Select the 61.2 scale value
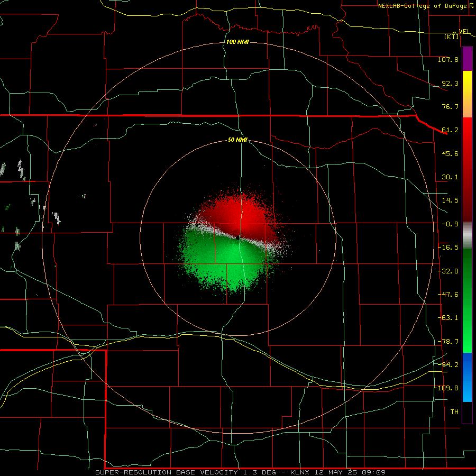 [x=450, y=130]
